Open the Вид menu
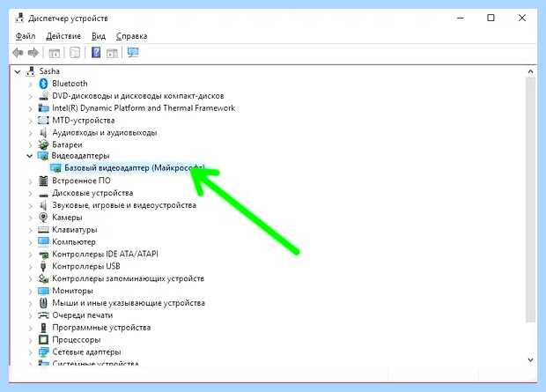Image resolution: width=546 pixels, height=392 pixels. (x=99, y=36)
